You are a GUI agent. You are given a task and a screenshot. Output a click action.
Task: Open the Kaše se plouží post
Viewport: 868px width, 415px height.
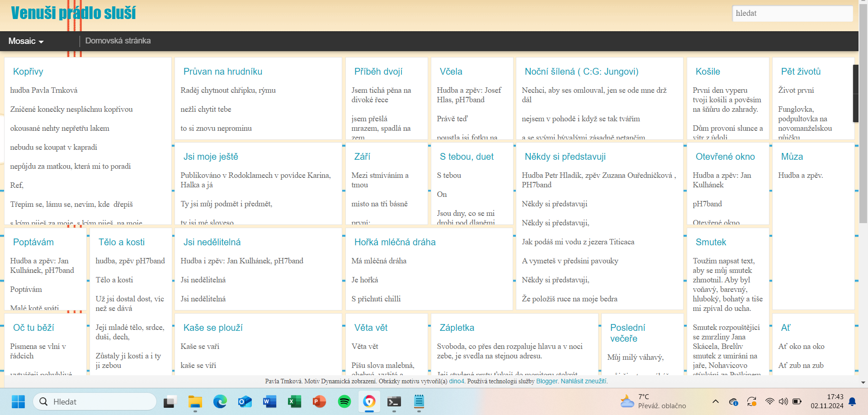(213, 328)
